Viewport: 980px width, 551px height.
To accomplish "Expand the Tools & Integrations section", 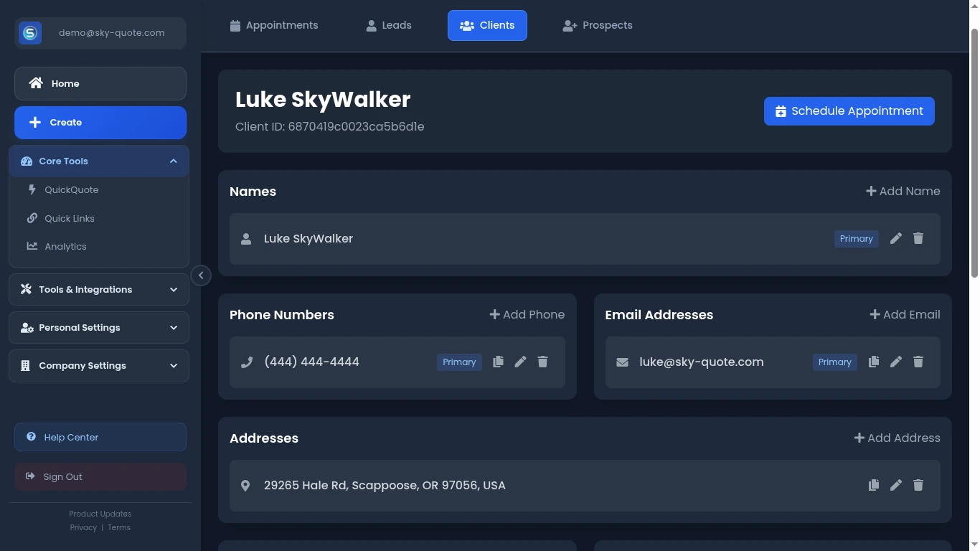I will (98, 289).
